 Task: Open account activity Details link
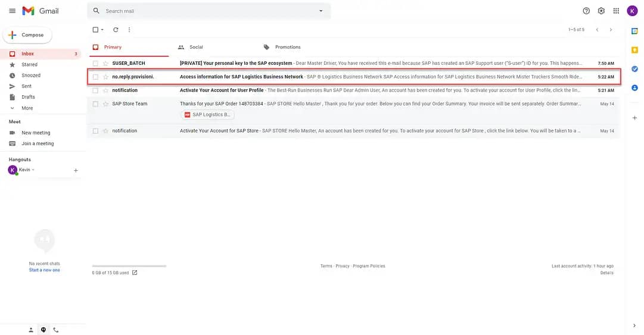(606, 273)
